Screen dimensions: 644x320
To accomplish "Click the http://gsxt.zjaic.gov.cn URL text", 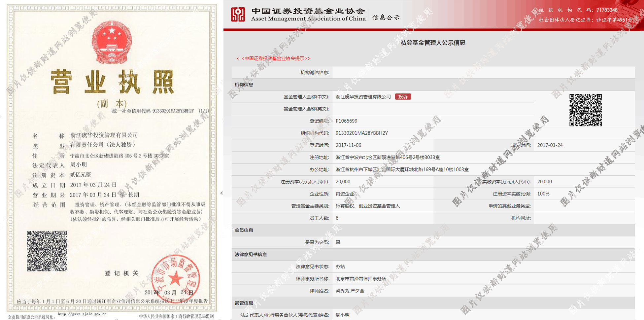I will pos(82,314).
